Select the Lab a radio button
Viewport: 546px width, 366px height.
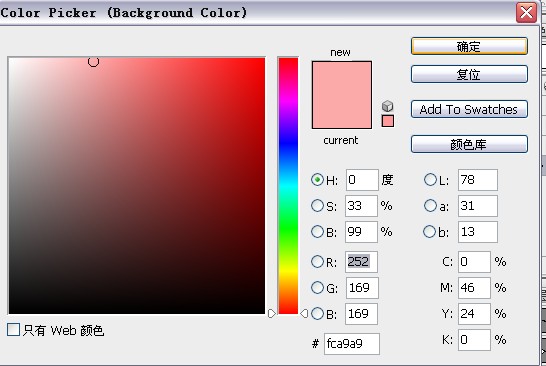pyautogui.click(x=430, y=205)
